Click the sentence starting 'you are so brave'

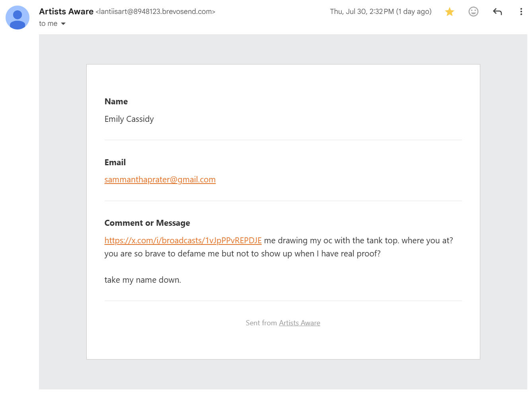[x=242, y=254]
